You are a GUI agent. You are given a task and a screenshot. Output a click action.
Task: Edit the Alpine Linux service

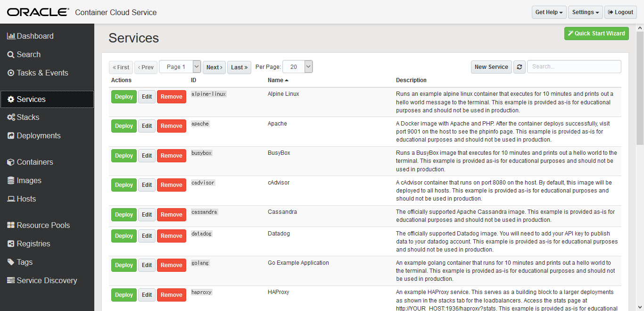(x=147, y=97)
